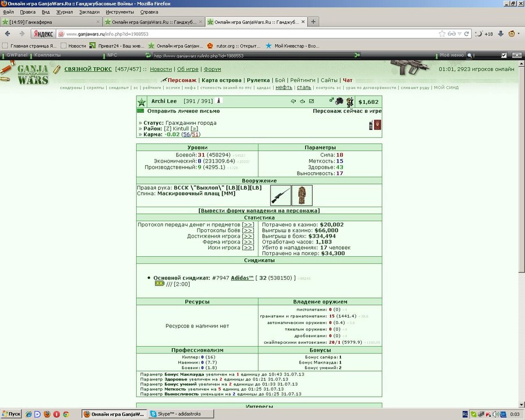
Task: Click the browser back arrow
Action: pyautogui.click(x=7, y=33)
